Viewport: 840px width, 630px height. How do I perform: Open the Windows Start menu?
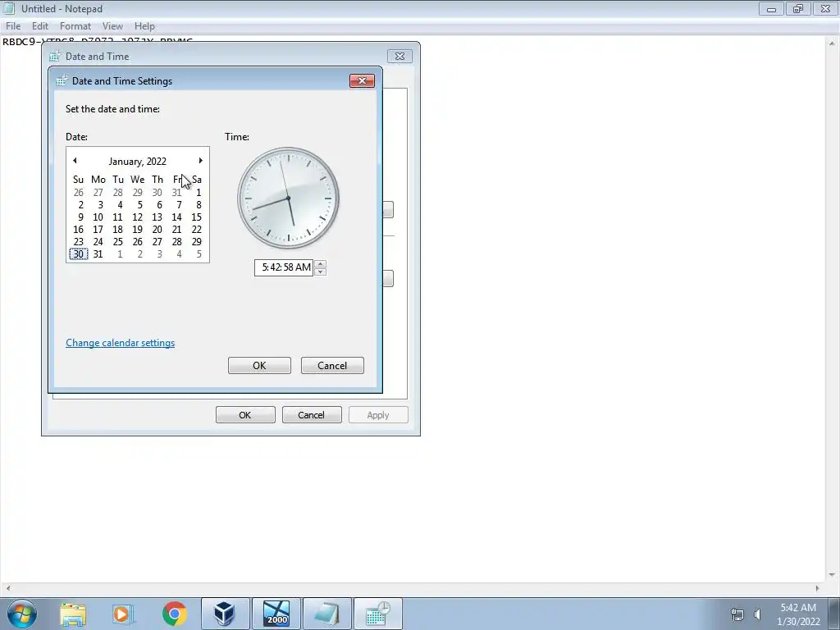point(22,614)
